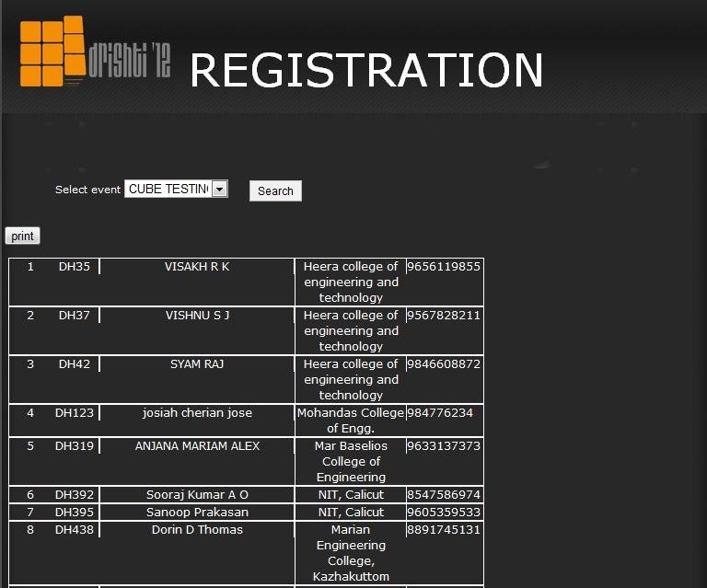
Task: Select name Sooraj Kumar A O
Action: [x=197, y=494]
